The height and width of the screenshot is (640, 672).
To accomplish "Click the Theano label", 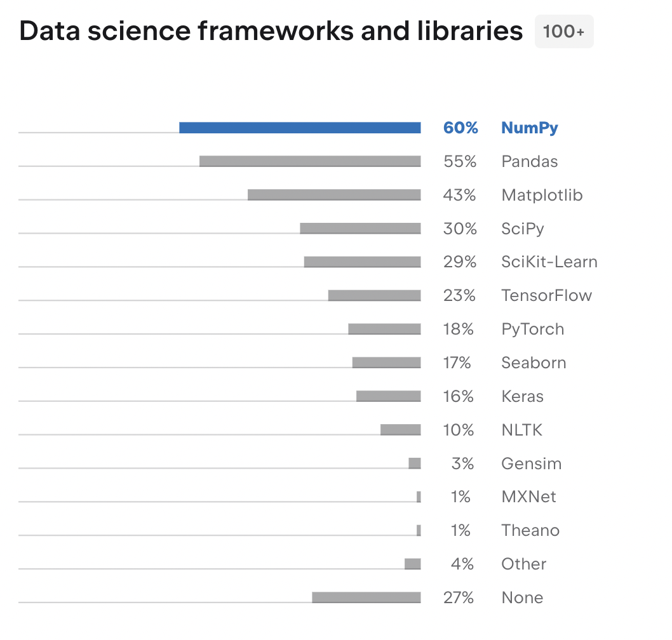I will [530, 530].
